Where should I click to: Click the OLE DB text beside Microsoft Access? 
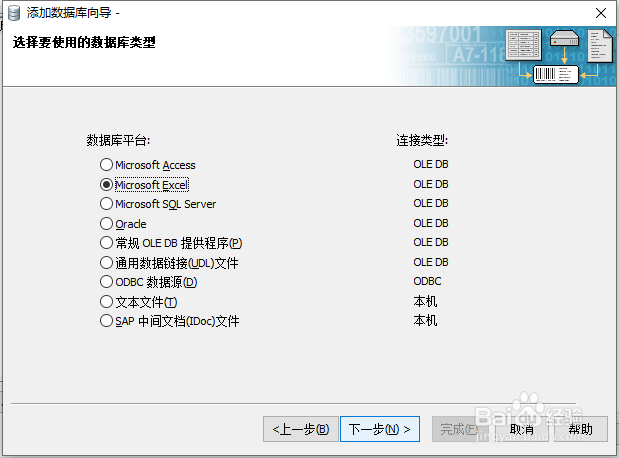click(x=431, y=164)
